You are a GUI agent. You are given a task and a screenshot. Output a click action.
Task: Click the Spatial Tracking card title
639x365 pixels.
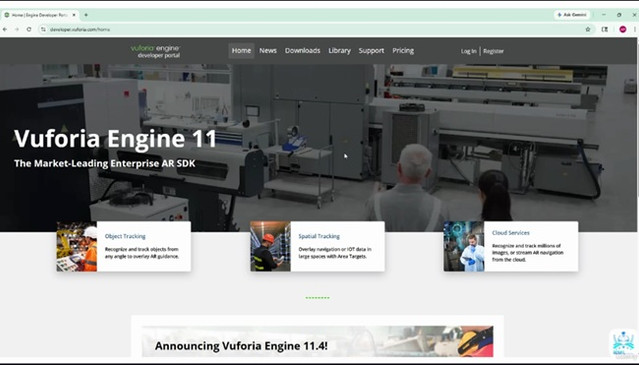click(319, 236)
